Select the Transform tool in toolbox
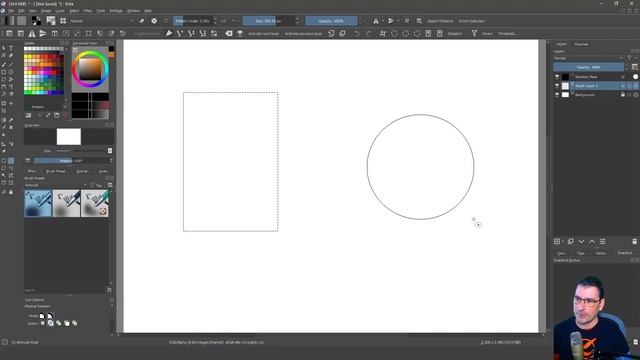640x360 pixels. tap(4, 104)
